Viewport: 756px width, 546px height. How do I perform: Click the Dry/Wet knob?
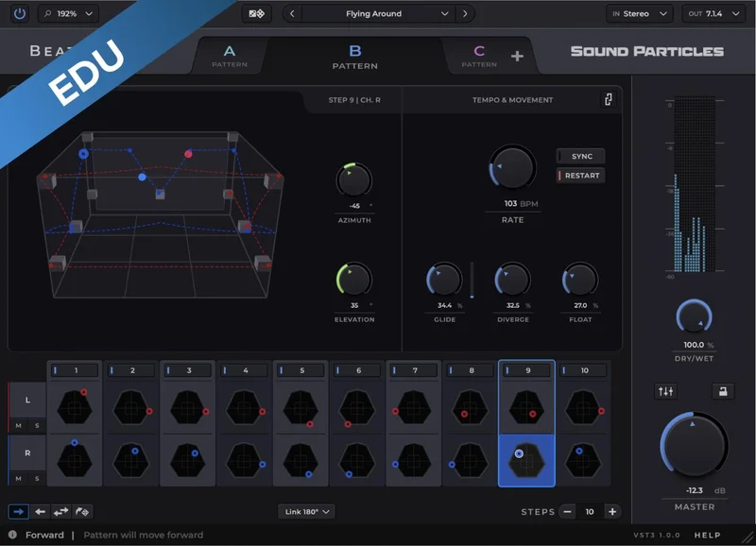[694, 316]
